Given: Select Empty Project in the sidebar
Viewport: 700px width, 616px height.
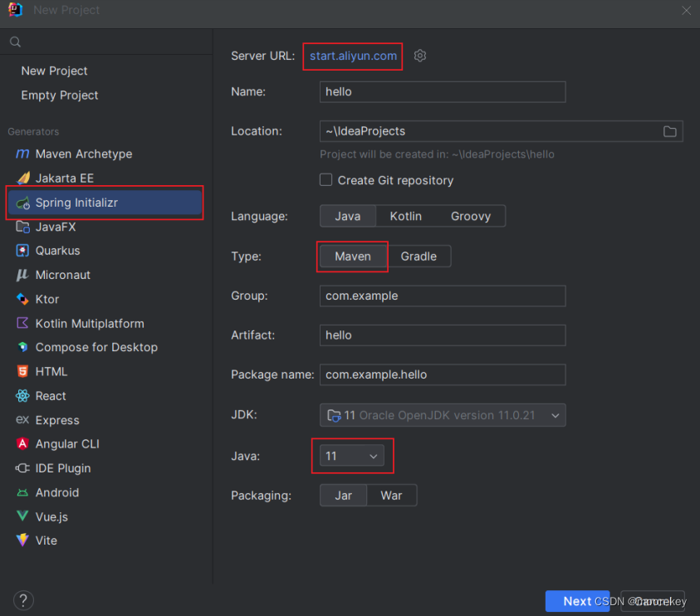Looking at the screenshot, I should point(60,95).
